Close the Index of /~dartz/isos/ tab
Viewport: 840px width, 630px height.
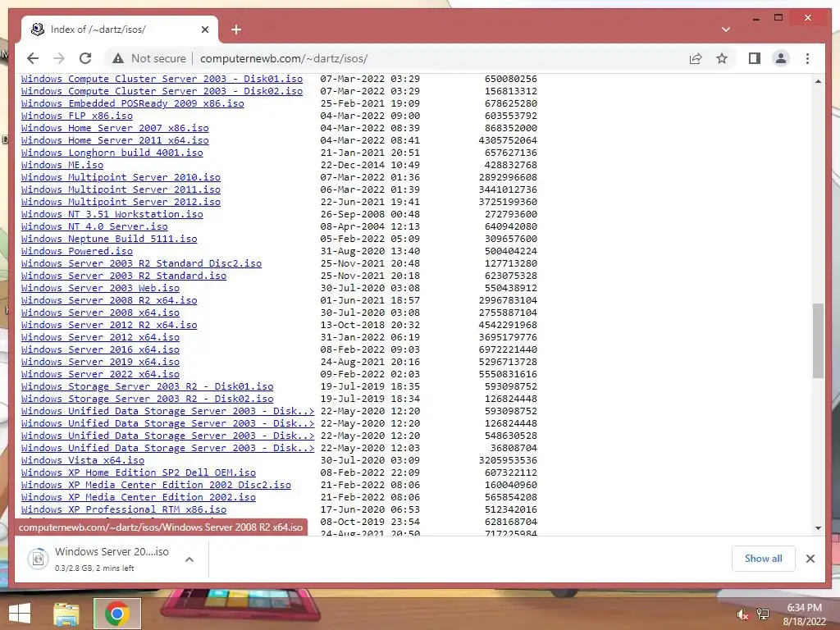point(204,30)
